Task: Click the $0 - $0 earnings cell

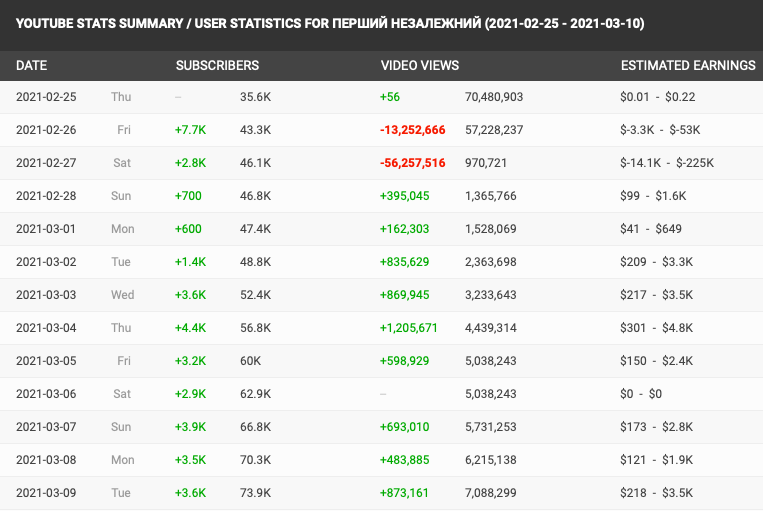Action: click(641, 394)
